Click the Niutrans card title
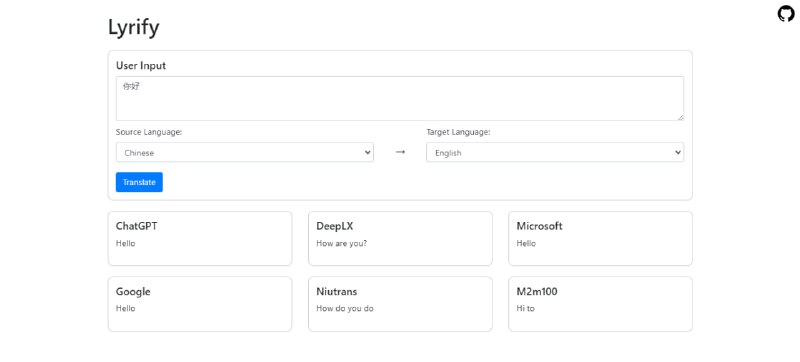Image resolution: width=800 pixels, height=362 pixels. click(337, 292)
